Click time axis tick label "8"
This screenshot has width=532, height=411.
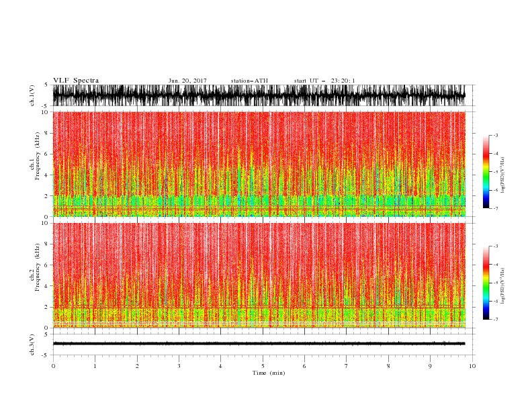pyautogui.click(x=388, y=366)
